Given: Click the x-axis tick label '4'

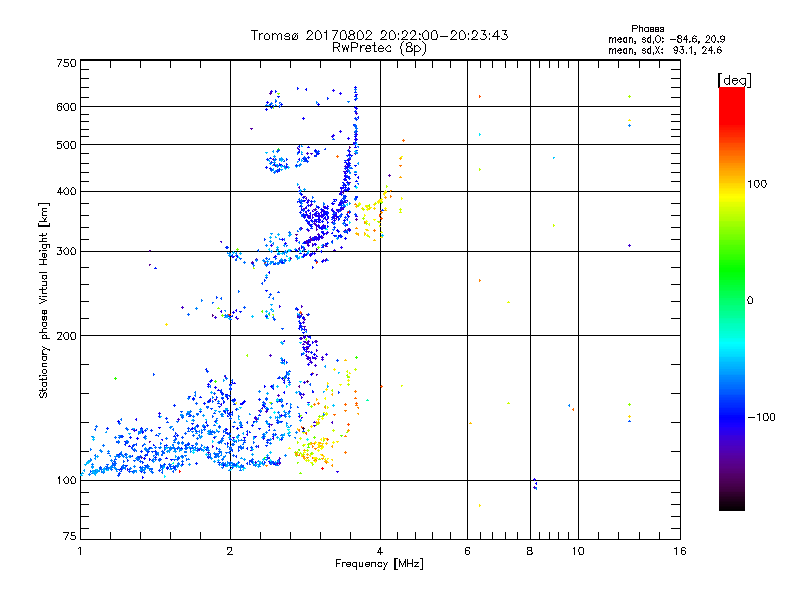Looking at the screenshot, I should tap(380, 551).
